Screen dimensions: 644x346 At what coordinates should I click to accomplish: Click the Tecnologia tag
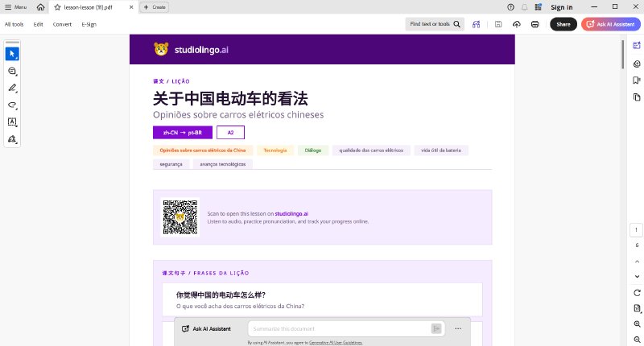275,150
